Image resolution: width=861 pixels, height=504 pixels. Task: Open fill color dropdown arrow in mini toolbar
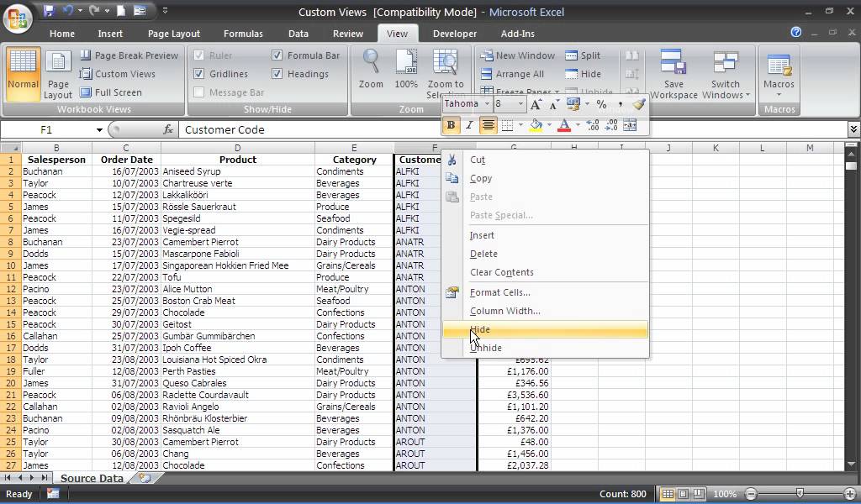point(549,125)
